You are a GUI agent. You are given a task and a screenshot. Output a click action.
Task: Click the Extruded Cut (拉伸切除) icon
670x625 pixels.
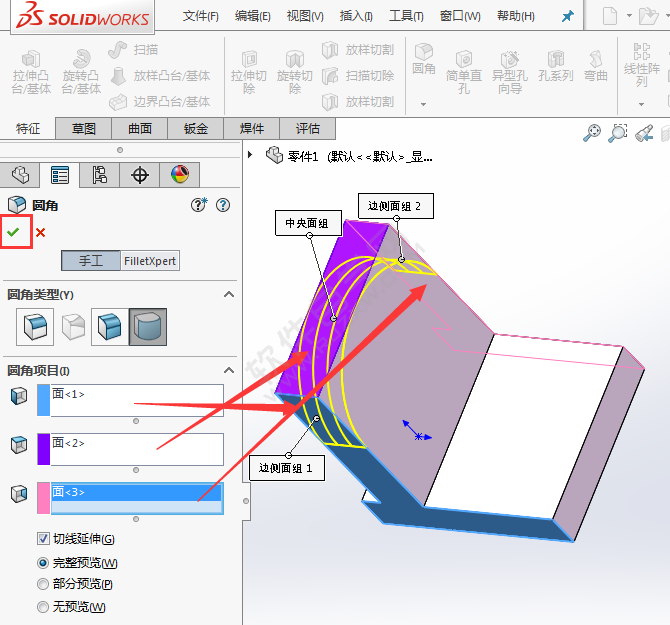pos(249,59)
